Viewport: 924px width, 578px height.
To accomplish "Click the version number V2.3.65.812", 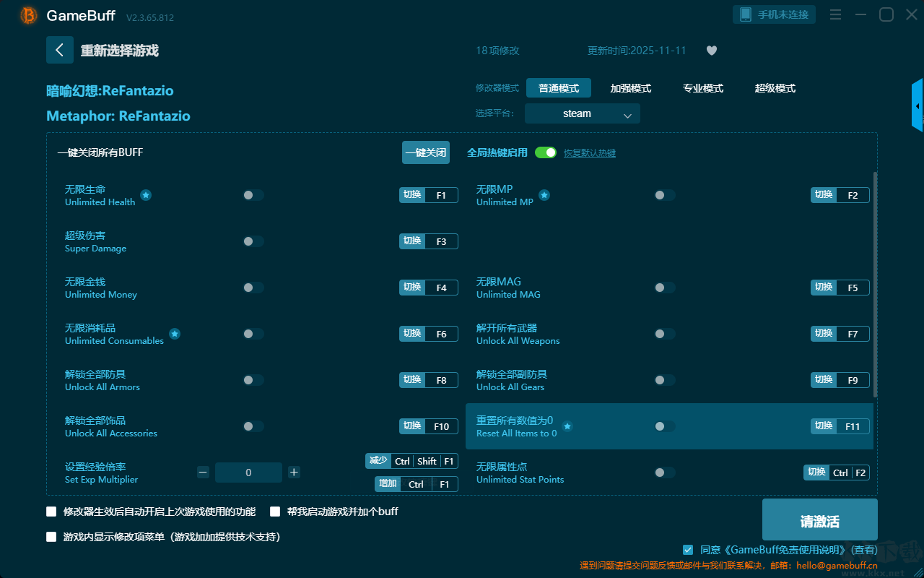I will 150,17.
